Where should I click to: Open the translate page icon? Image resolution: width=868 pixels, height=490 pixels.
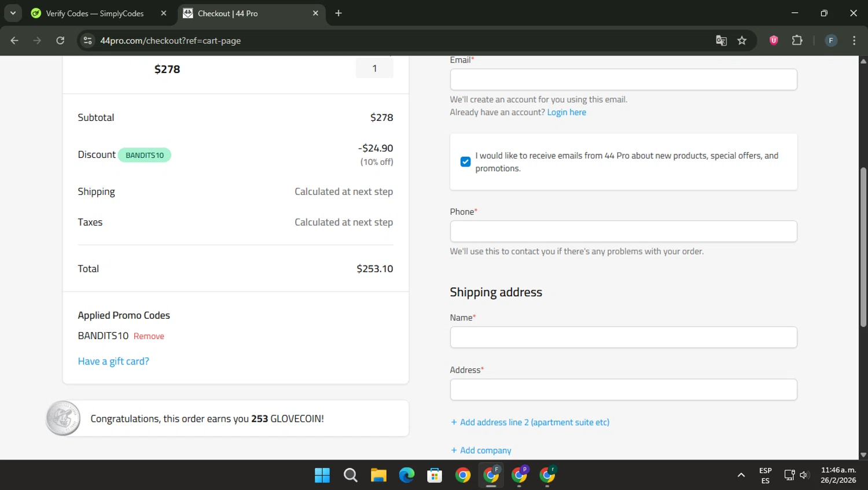(721, 40)
